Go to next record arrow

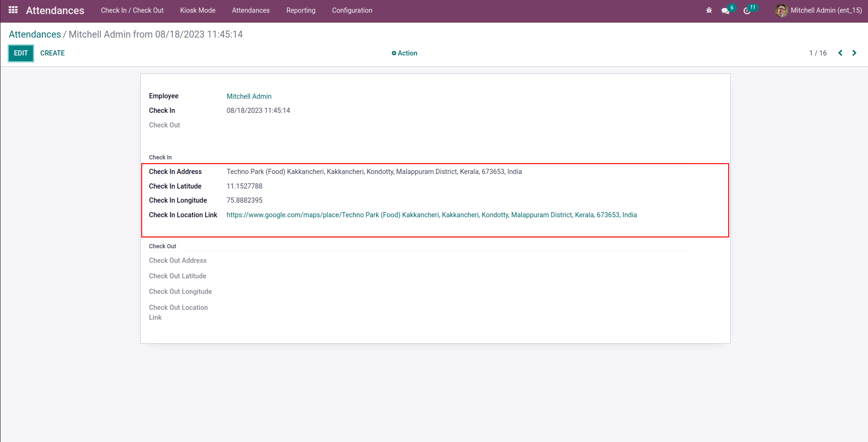(854, 53)
